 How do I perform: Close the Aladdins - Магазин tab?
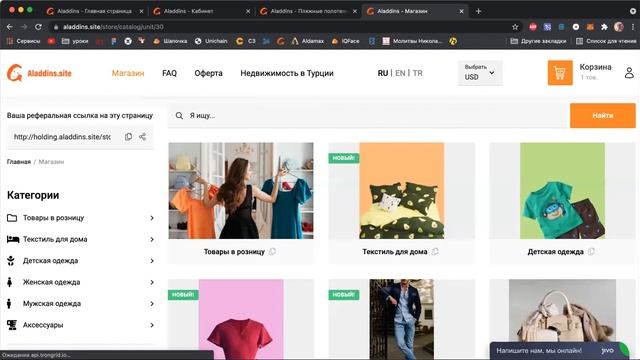[x=461, y=11]
